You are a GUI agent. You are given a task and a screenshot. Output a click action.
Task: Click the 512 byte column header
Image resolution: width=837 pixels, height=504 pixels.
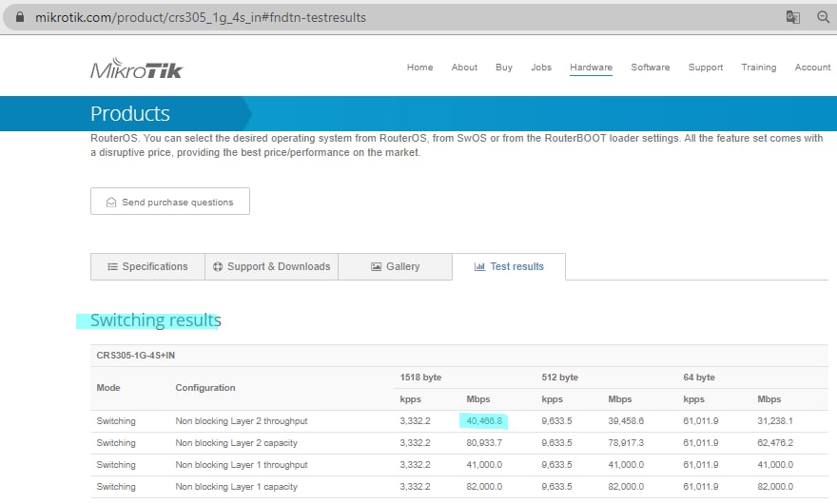tap(560, 377)
